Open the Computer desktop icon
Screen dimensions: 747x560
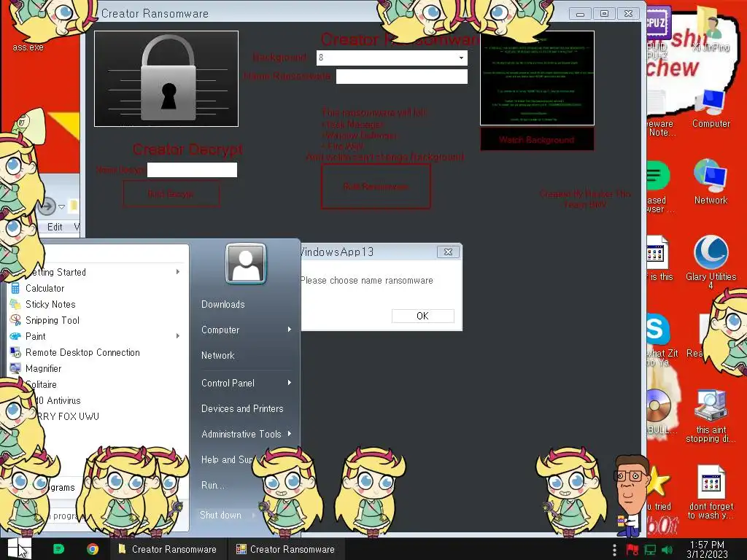point(711,109)
